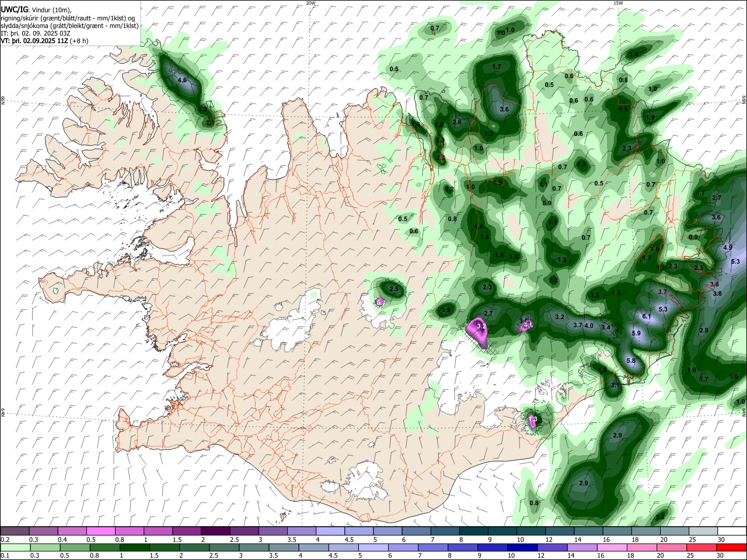This screenshot has width=747, height=560.
Task: Click the crimson rain swatch between 25 and 30
Action: [703, 547]
